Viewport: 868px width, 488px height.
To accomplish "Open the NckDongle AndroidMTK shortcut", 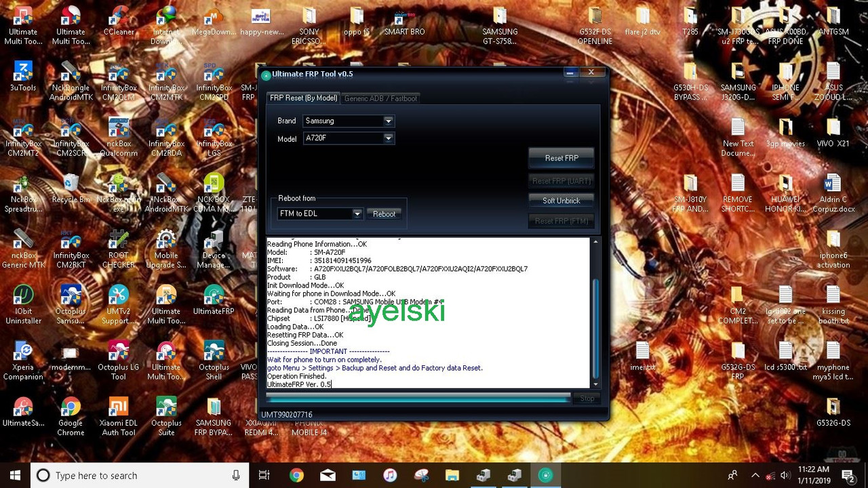I will [71, 81].
